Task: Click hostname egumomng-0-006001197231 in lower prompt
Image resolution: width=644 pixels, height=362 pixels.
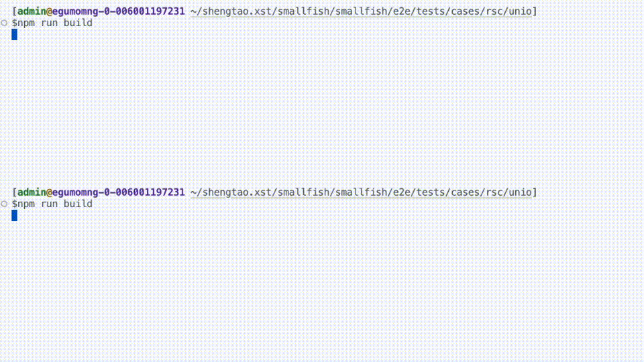Action: click(x=119, y=192)
